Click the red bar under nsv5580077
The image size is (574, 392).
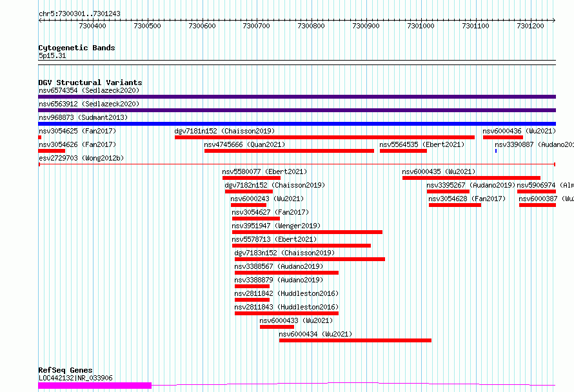point(252,178)
